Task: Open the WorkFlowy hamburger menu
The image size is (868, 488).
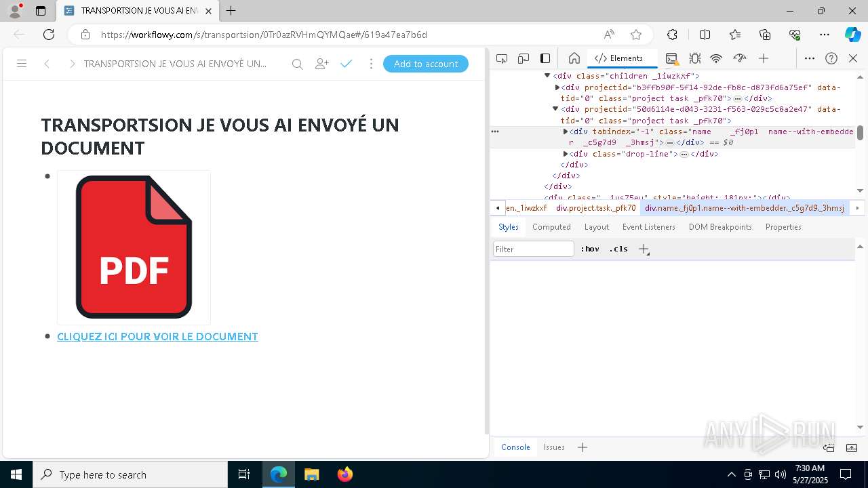Action: pos(22,64)
